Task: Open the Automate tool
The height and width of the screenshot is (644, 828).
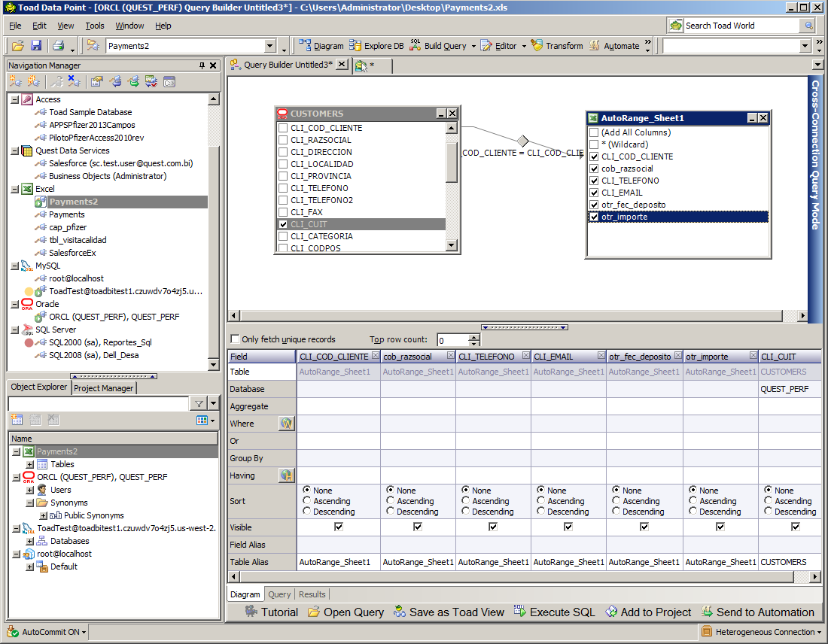Action: (x=614, y=46)
